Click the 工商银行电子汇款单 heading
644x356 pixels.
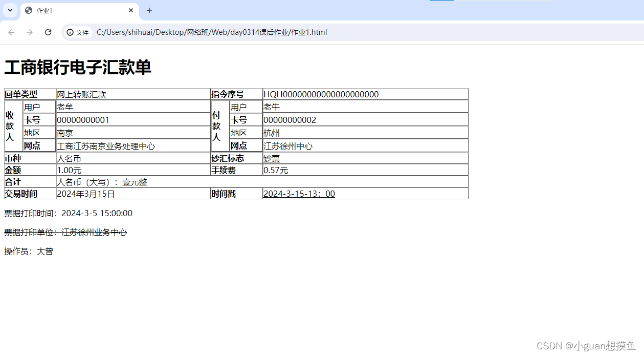coord(78,67)
